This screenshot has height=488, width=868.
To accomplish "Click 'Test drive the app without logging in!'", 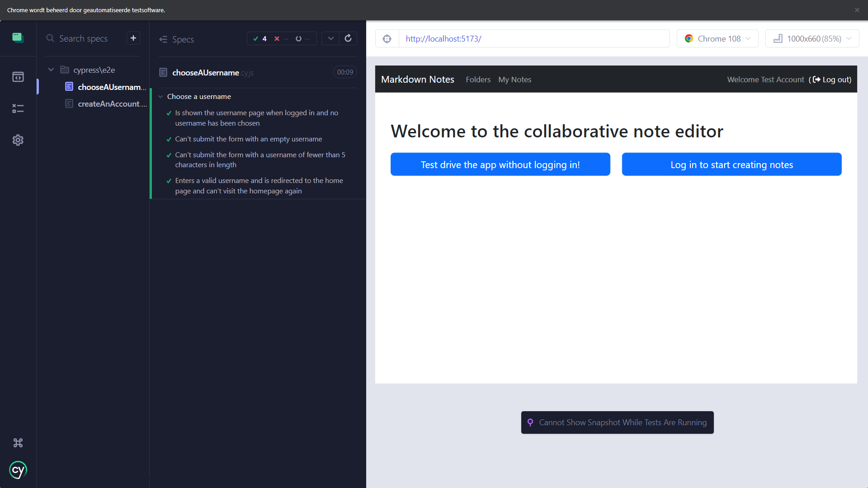I will 500,164.
